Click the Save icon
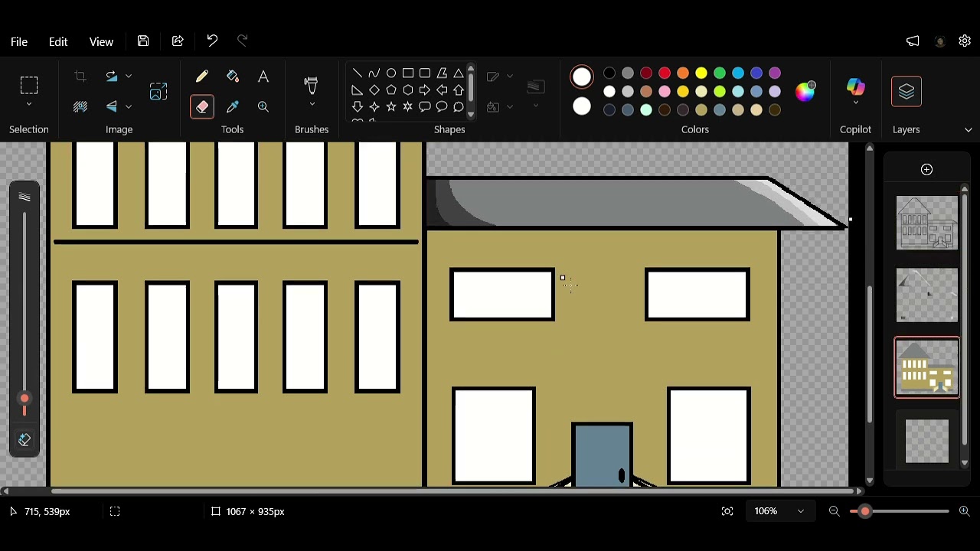The height and width of the screenshot is (551, 980). [x=143, y=41]
